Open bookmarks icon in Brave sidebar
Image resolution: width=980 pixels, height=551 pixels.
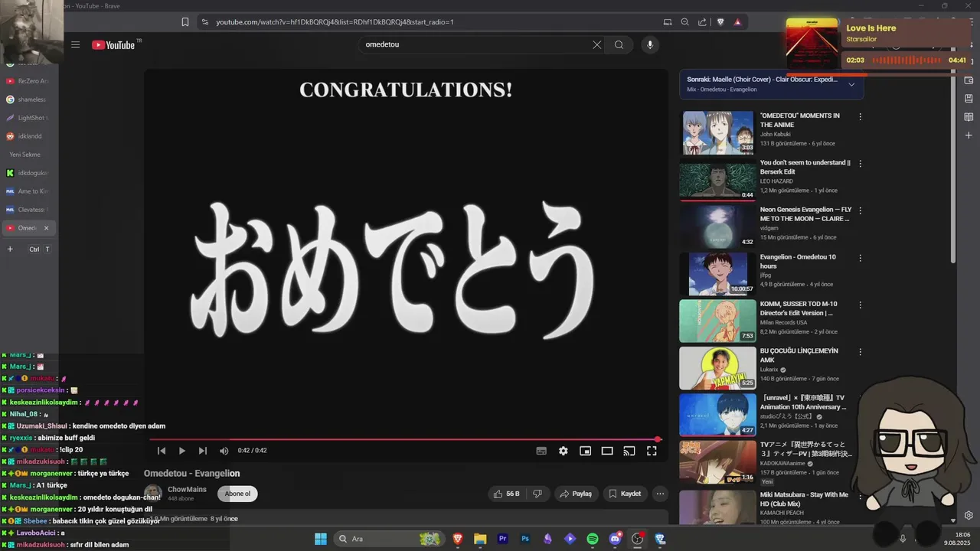pyautogui.click(x=969, y=99)
